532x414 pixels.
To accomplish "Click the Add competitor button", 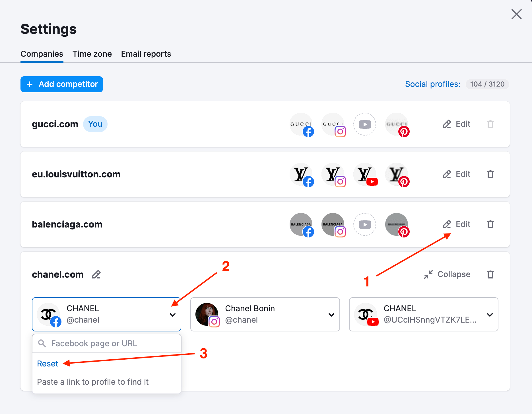I will [x=61, y=84].
